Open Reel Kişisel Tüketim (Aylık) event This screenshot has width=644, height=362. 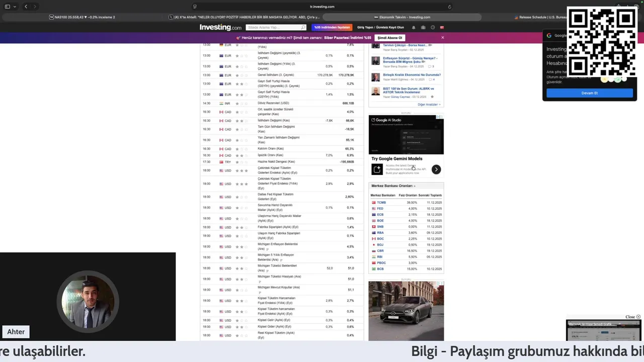(x=276, y=335)
